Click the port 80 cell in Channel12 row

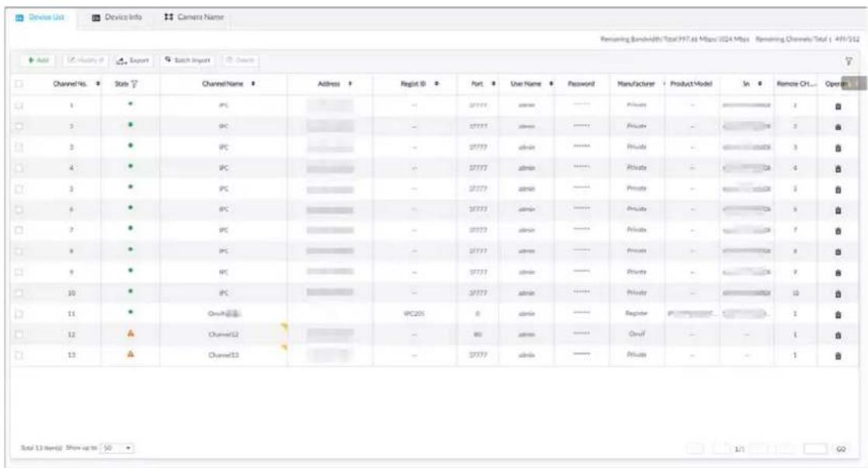[x=477, y=335]
